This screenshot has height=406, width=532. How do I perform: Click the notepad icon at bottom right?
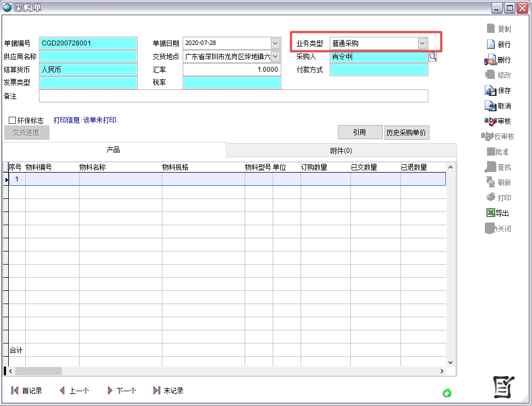coord(503,387)
